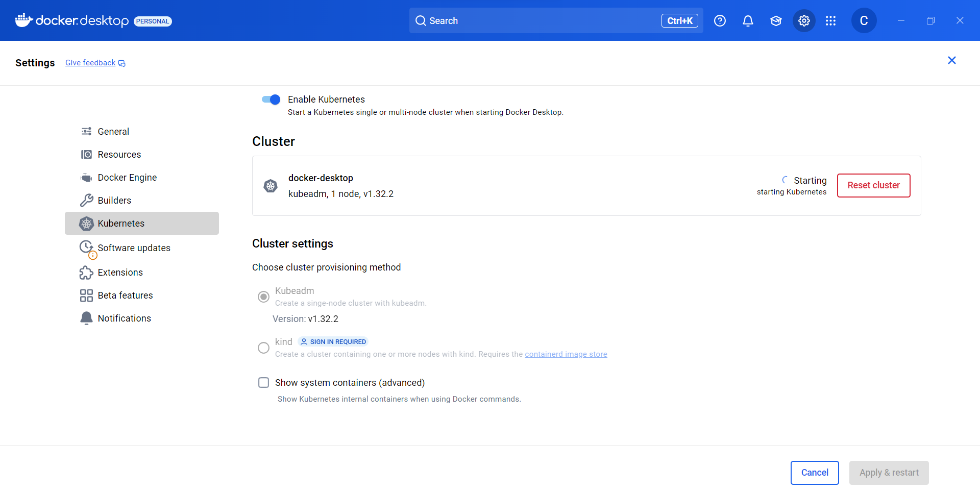Click the Builders wrench icon
Viewport: 980px width, 492px height.
(x=86, y=200)
